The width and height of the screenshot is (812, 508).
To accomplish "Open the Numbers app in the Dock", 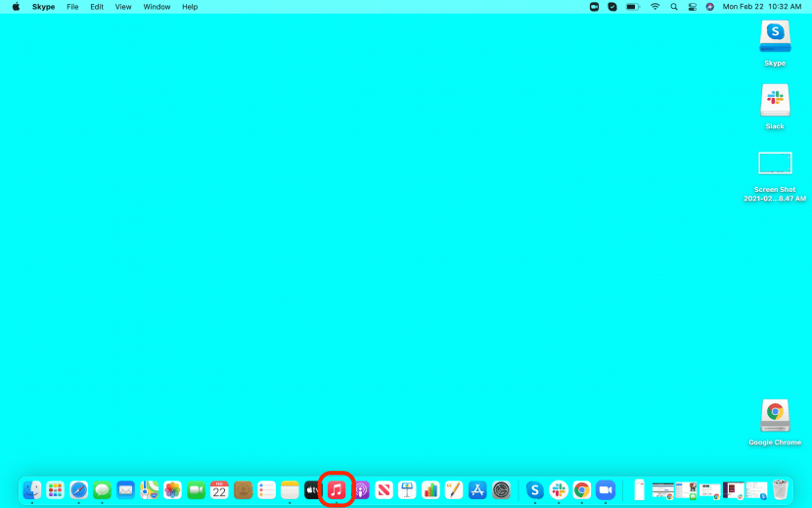I will [430, 489].
